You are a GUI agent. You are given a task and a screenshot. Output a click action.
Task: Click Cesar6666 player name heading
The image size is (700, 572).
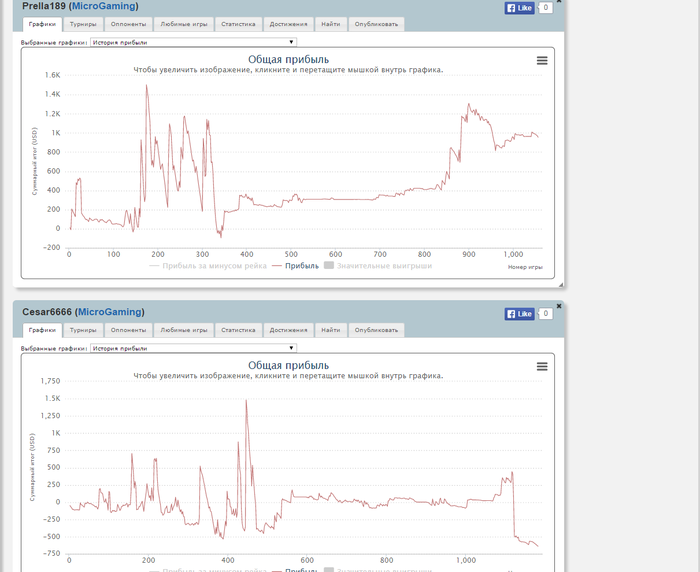[x=47, y=312]
